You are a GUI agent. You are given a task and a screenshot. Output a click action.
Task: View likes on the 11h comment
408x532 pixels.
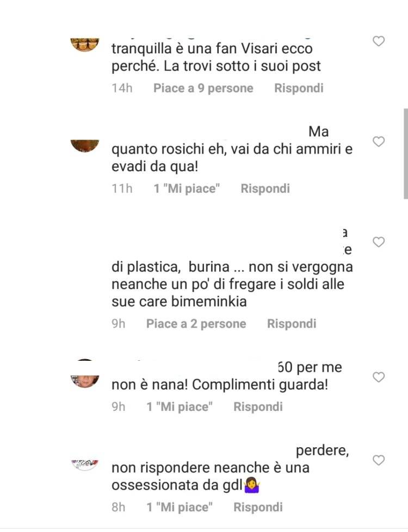tap(187, 189)
